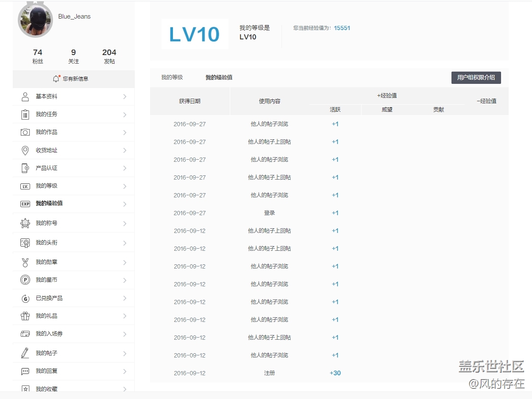Click the phone icon for 产品认证
The width and height of the screenshot is (532, 399).
pos(25,168)
